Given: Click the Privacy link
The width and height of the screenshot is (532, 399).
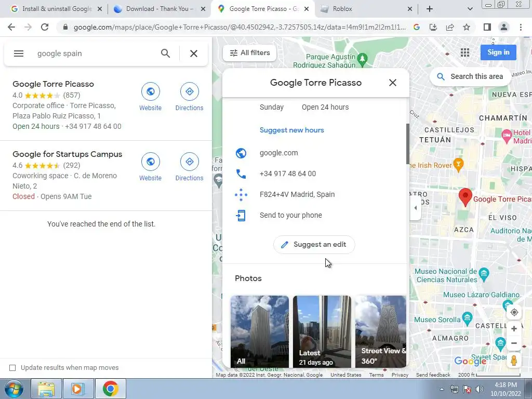Looking at the screenshot, I should point(400,375).
